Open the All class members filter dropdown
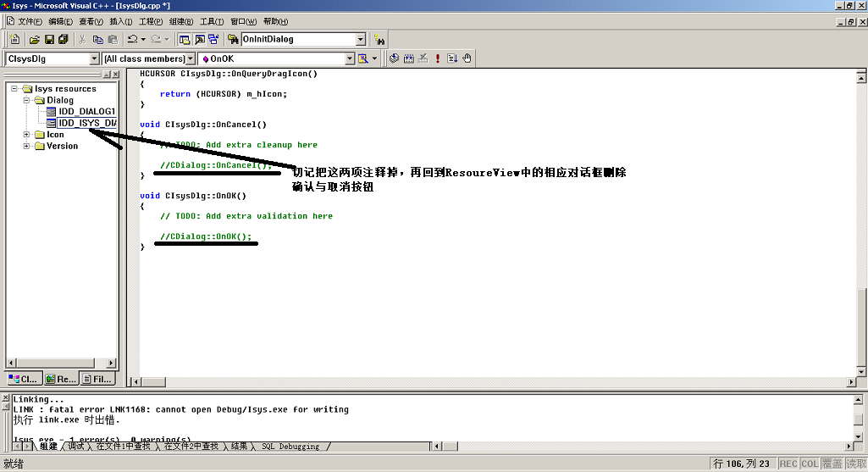Screen dimensions: 868x472 [x=191, y=58]
